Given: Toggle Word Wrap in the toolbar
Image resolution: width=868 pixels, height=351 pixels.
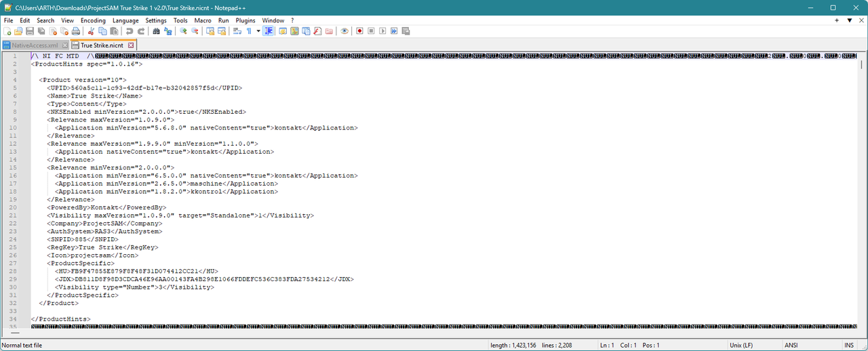Looking at the screenshot, I should pos(237,31).
